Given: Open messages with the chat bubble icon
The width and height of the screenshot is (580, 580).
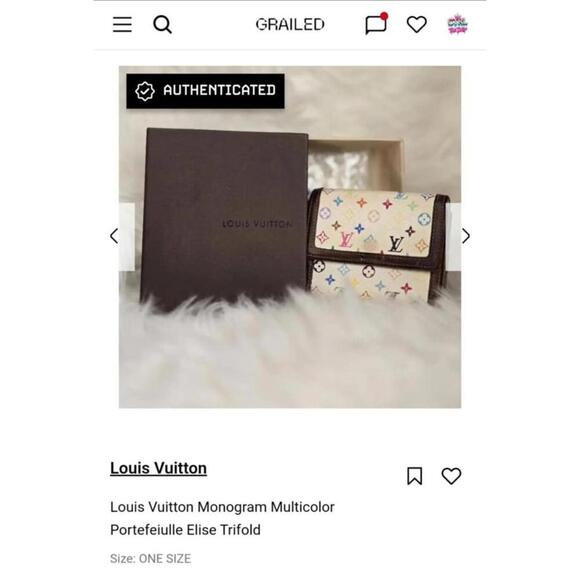Looking at the screenshot, I should (x=376, y=24).
